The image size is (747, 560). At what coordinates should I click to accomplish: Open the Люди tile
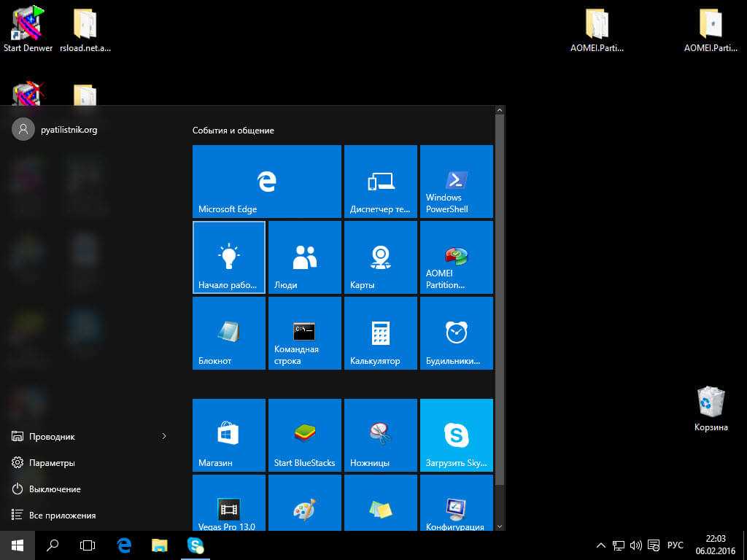tap(304, 257)
